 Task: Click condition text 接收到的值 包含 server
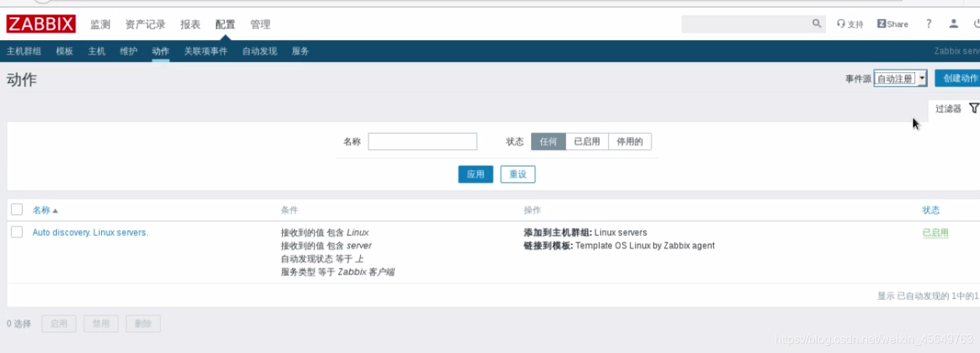[326, 245]
